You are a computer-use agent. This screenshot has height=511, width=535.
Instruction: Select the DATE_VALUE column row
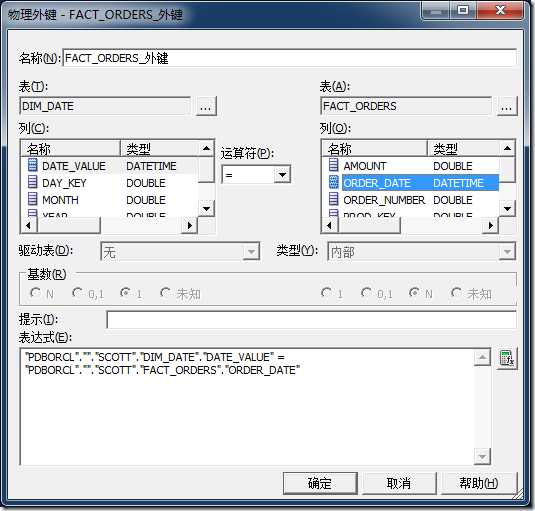coord(109,166)
